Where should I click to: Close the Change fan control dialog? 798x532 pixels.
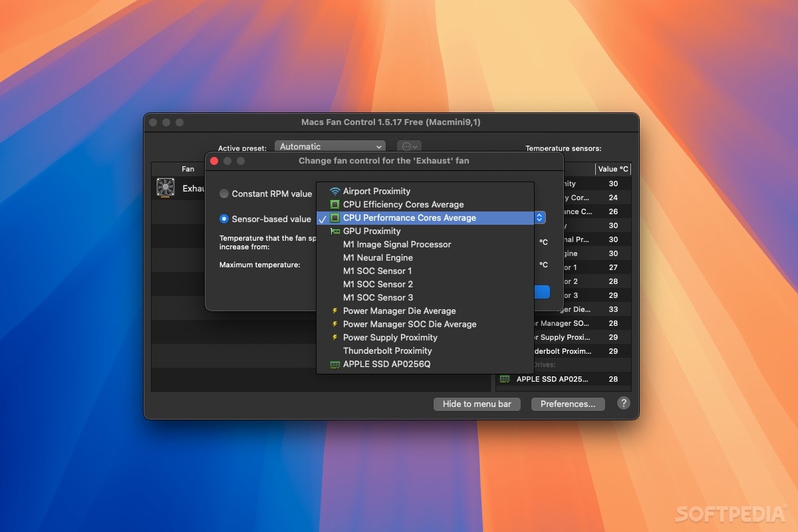click(x=214, y=161)
